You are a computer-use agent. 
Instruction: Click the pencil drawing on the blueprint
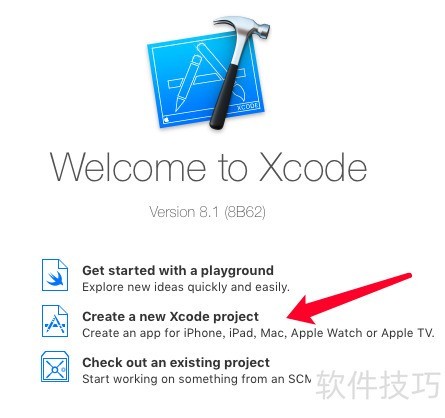pyautogui.click(x=188, y=83)
